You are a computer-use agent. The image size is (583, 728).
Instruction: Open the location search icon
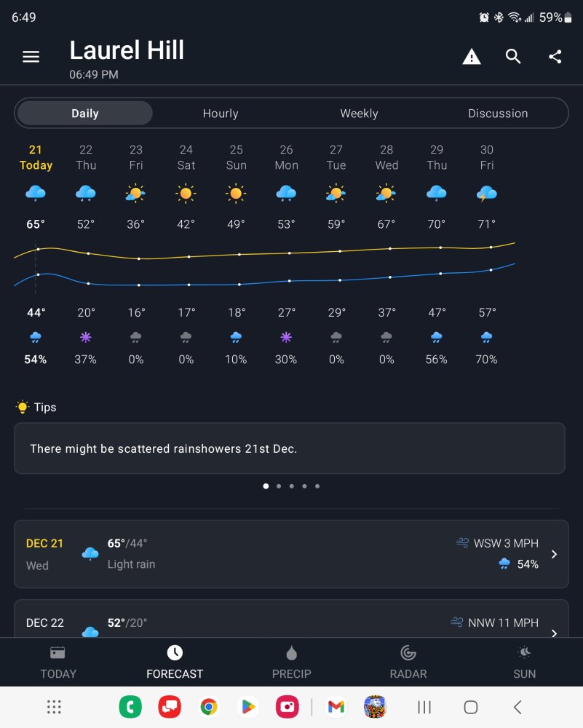513,57
